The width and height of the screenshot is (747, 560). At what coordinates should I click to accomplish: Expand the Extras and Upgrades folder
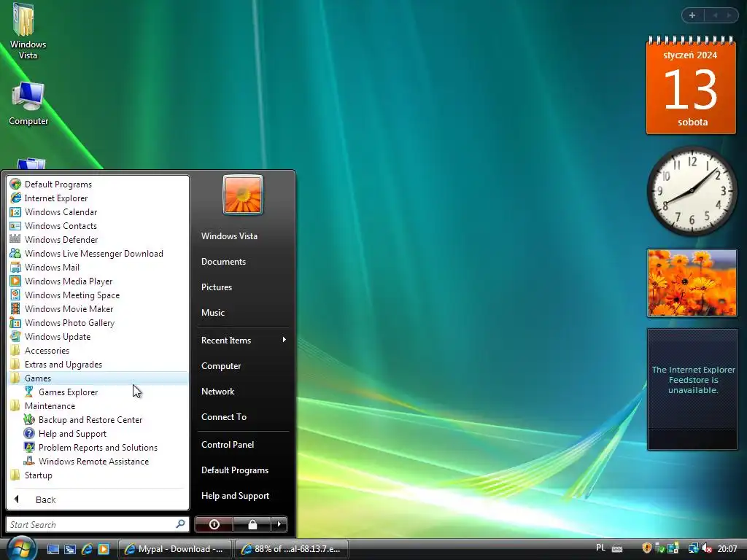tap(56, 364)
